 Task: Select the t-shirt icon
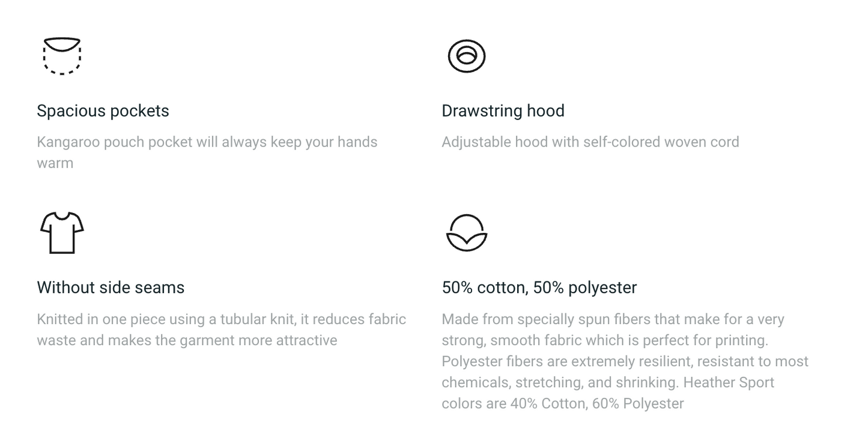[x=62, y=232]
